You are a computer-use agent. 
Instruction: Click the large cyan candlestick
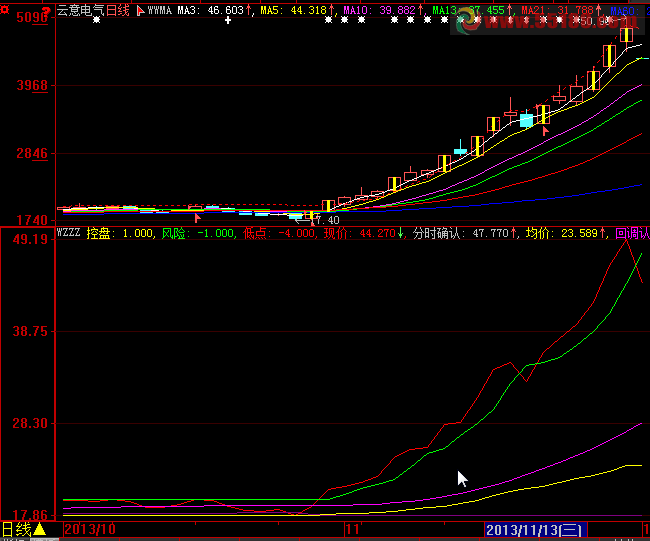tap(526, 120)
